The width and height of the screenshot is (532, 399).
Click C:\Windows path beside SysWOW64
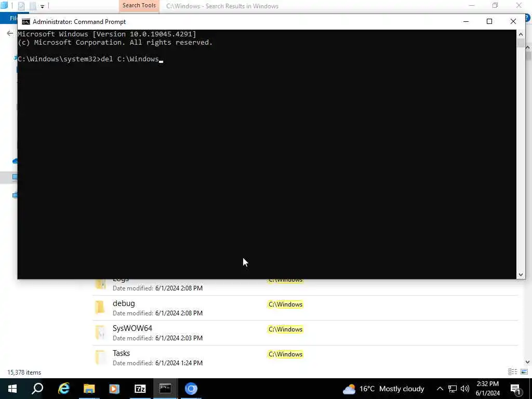tap(285, 329)
